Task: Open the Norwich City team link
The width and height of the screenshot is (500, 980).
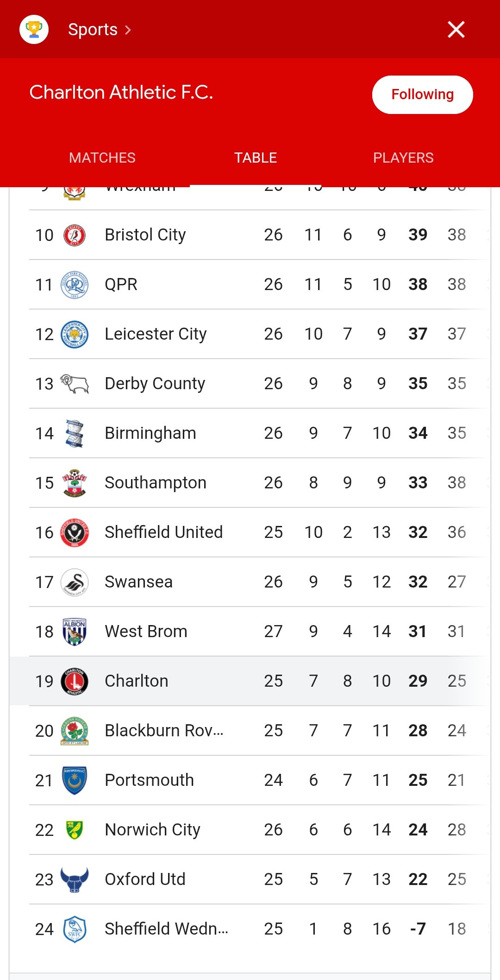Action: pyautogui.click(x=152, y=830)
